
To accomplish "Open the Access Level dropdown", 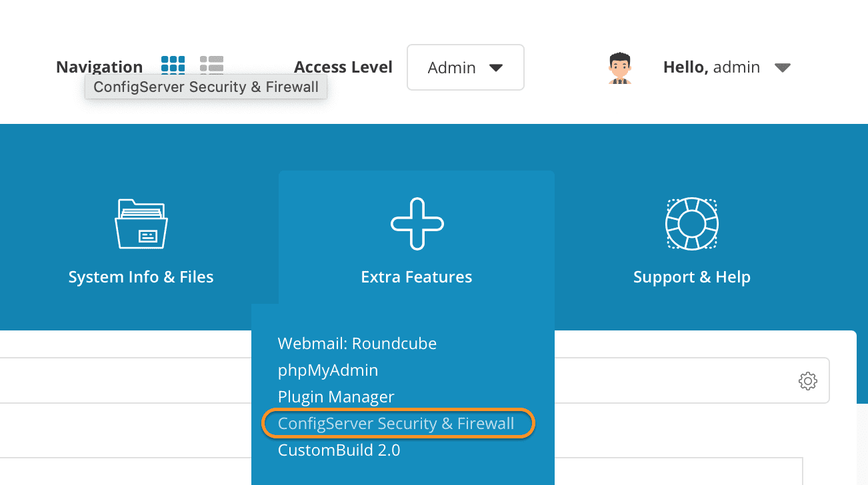I will (465, 67).
